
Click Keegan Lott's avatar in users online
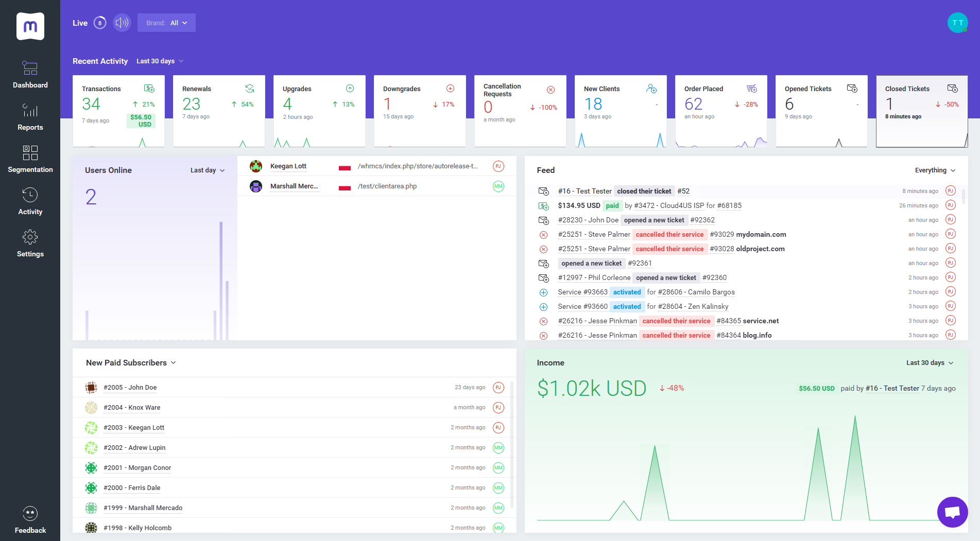256,166
